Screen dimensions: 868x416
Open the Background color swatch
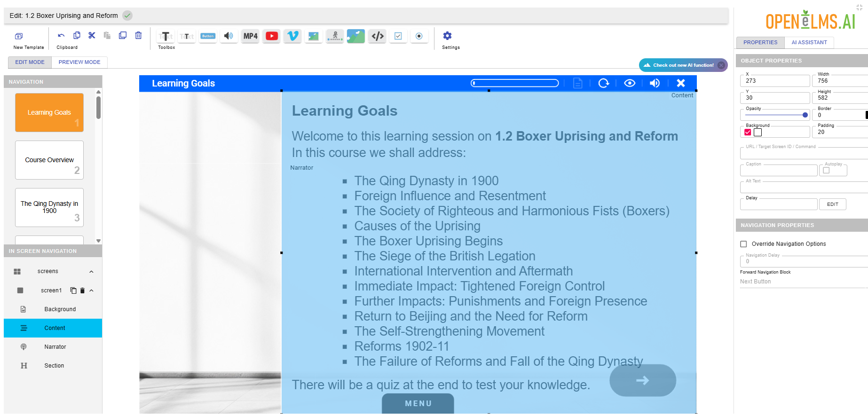pos(758,132)
